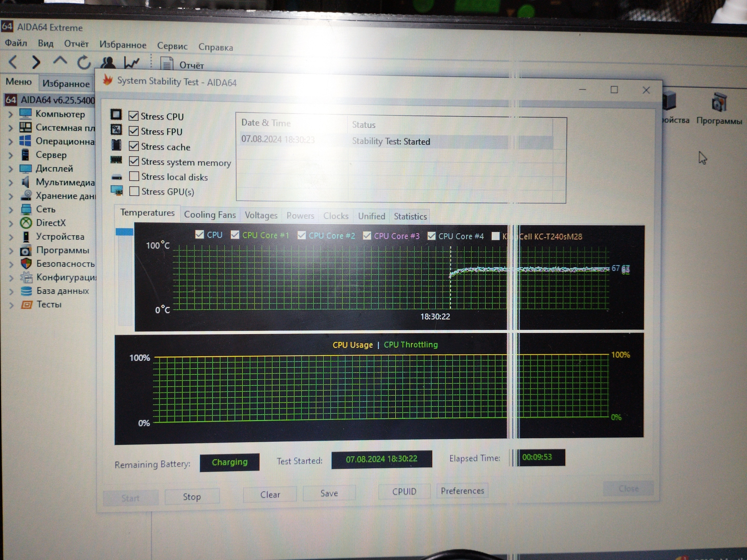Open the Сервис menu
The height and width of the screenshot is (560, 747).
tap(172, 46)
